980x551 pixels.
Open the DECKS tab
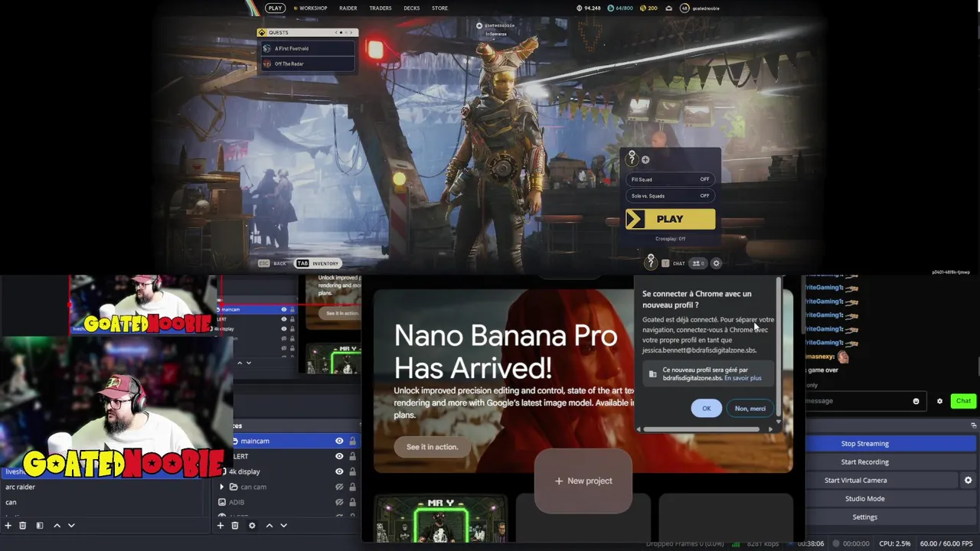pos(412,8)
